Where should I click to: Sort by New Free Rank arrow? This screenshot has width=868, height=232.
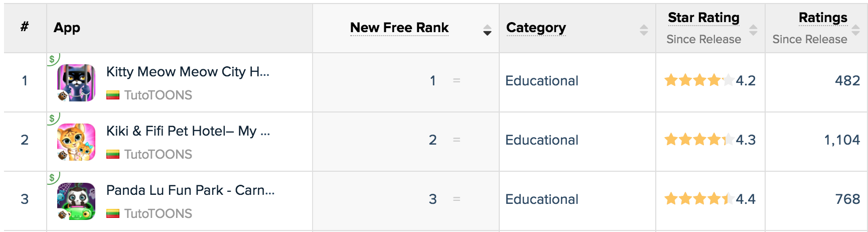pyautogui.click(x=487, y=30)
